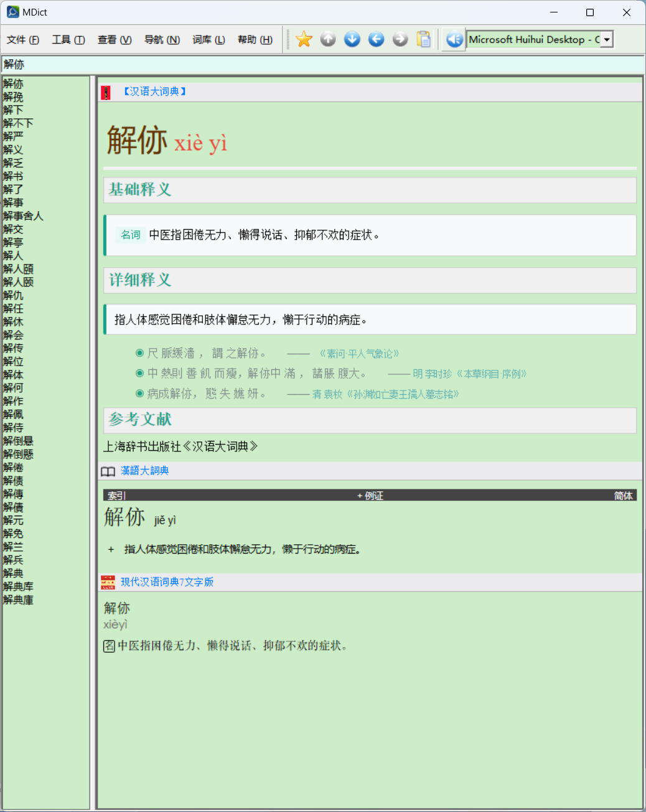Screen dimensions: 646x812
Task: Open the Microsoft Huihui Desktop voice dropdown
Action: (607, 39)
